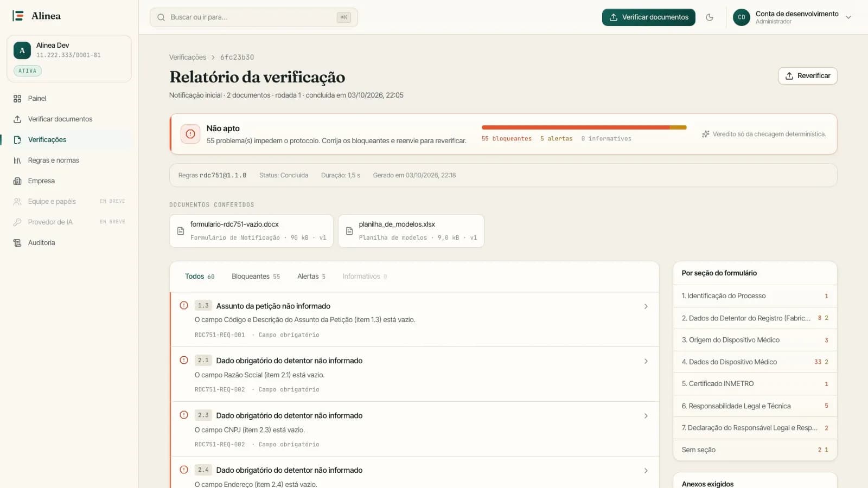This screenshot has width=868, height=488.
Task: Click the warning icon on item 2.3
Action: coord(184,415)
